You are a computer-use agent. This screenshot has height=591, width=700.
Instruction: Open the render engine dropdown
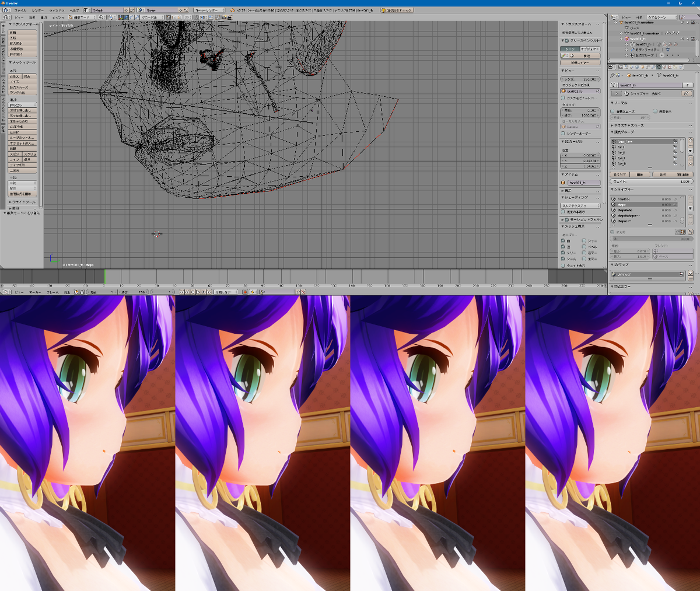(x=209, y=10)
